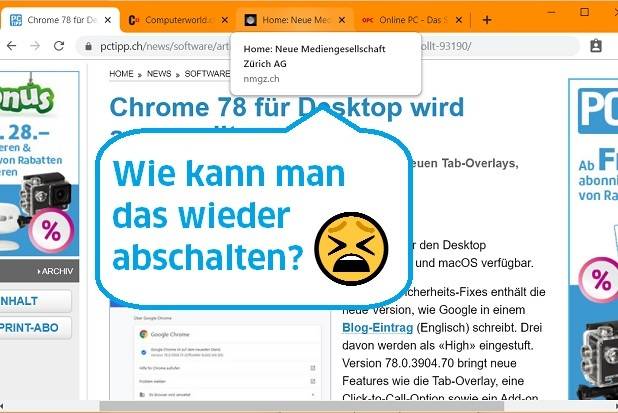
Task: Open the ARCHIV link in sidebar
Action: pos(55,271)
